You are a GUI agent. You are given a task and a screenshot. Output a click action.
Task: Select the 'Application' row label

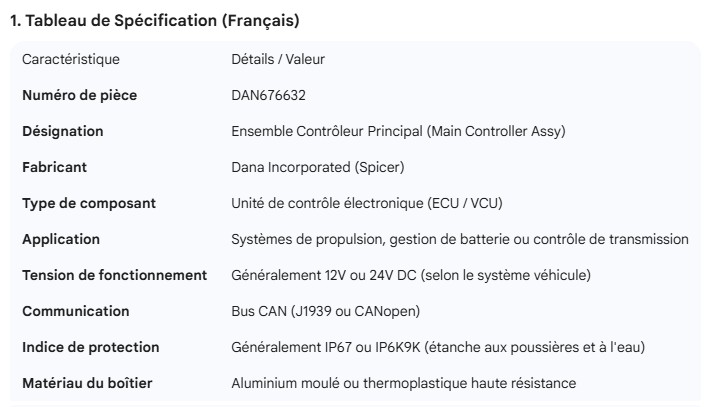coord(61,239)
